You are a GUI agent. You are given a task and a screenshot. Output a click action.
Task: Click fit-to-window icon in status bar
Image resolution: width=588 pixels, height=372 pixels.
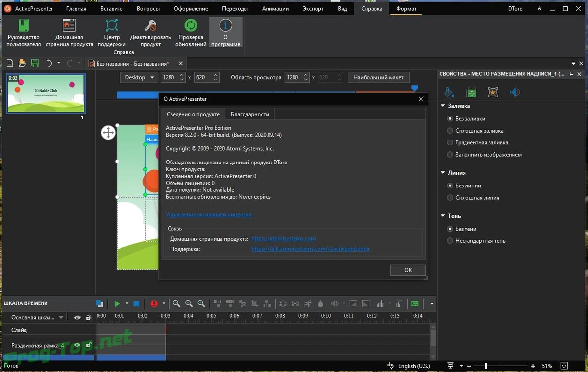pos(564,366)
